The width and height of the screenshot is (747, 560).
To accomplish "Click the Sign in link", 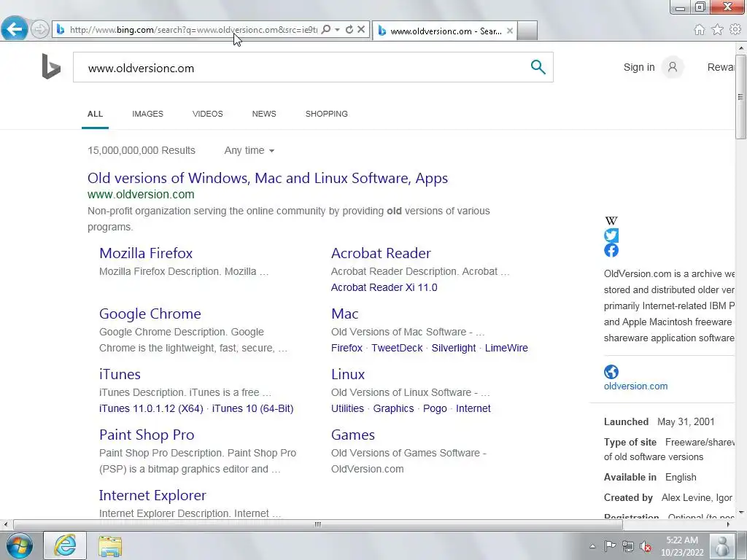I will coord(639,67).
